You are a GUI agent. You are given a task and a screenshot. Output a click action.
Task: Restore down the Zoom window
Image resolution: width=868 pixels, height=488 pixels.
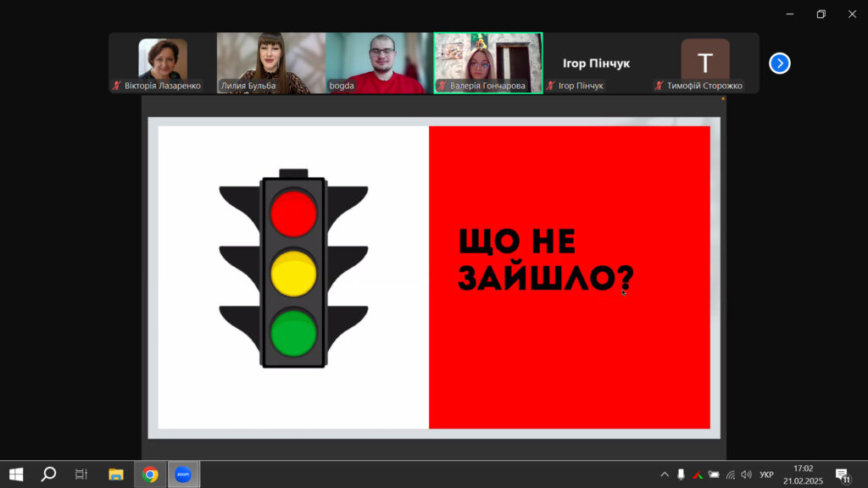[x=821, y=14]
